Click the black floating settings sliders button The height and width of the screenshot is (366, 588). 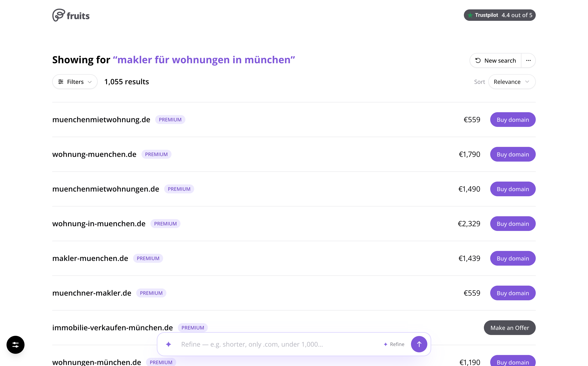16,345
